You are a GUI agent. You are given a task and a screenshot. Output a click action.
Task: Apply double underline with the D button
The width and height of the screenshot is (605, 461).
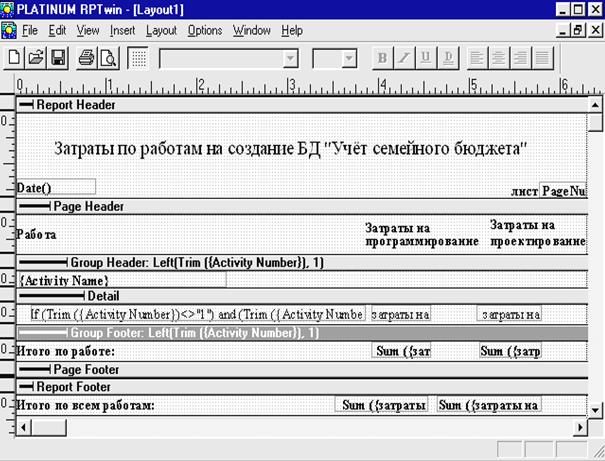[448, 58]
